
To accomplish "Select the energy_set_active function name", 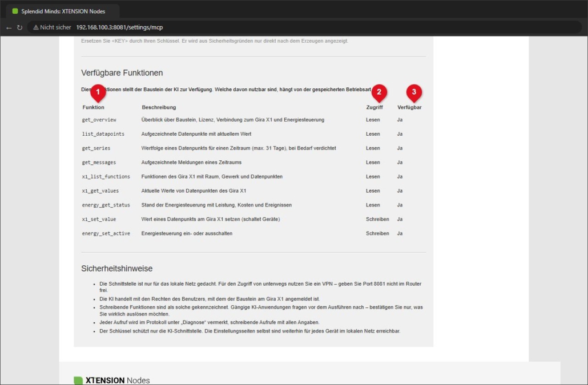I will [106, 234].
